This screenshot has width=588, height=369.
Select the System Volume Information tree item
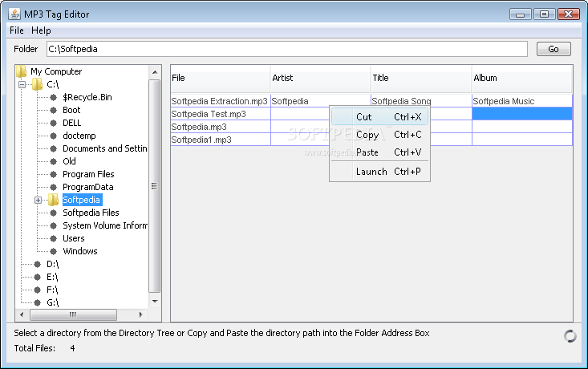(x=104, y=225)
